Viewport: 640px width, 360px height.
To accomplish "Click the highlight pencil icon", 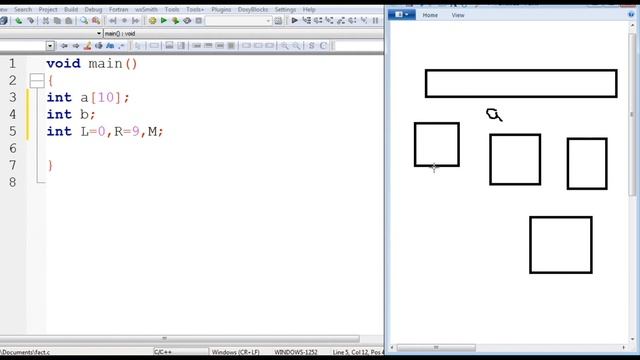I will [x=87, y=46].
